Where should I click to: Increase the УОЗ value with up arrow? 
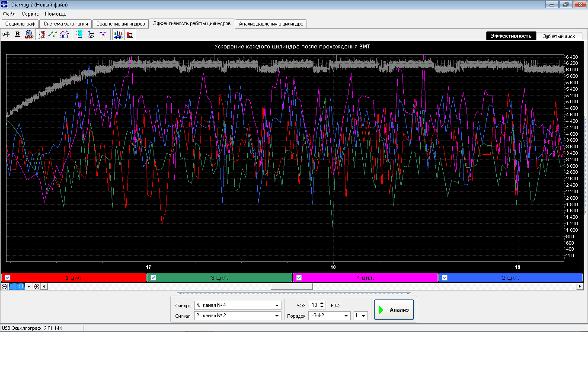click(322, 303)
